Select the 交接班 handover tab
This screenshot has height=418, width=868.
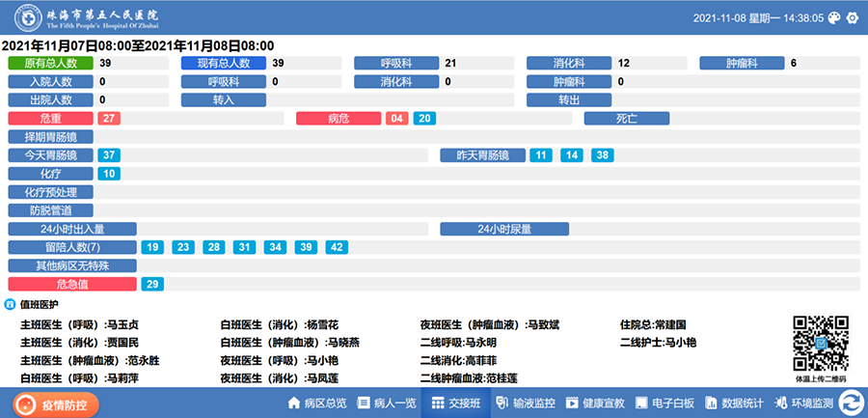(x=455, y=403)
